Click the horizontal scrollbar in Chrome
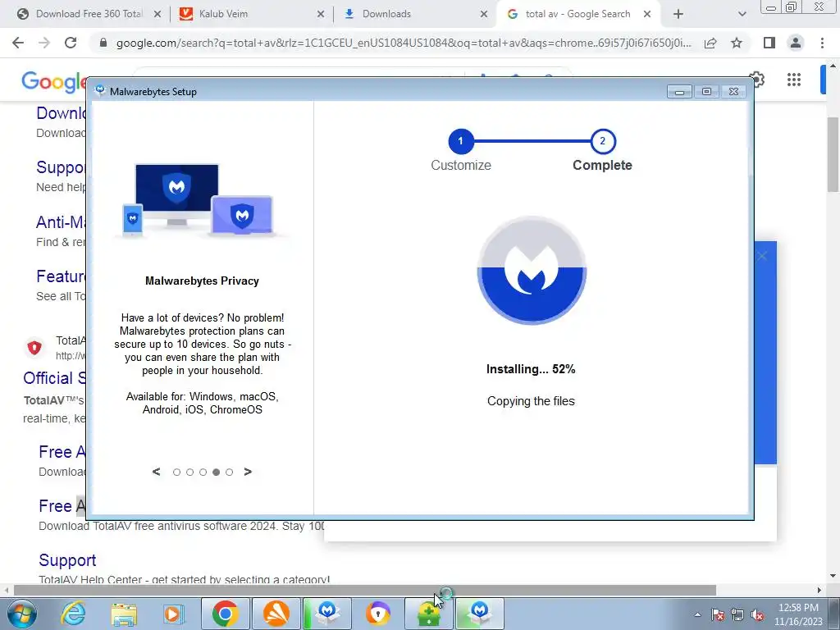This screenshot has width=840, height=630. click(364, 590)
